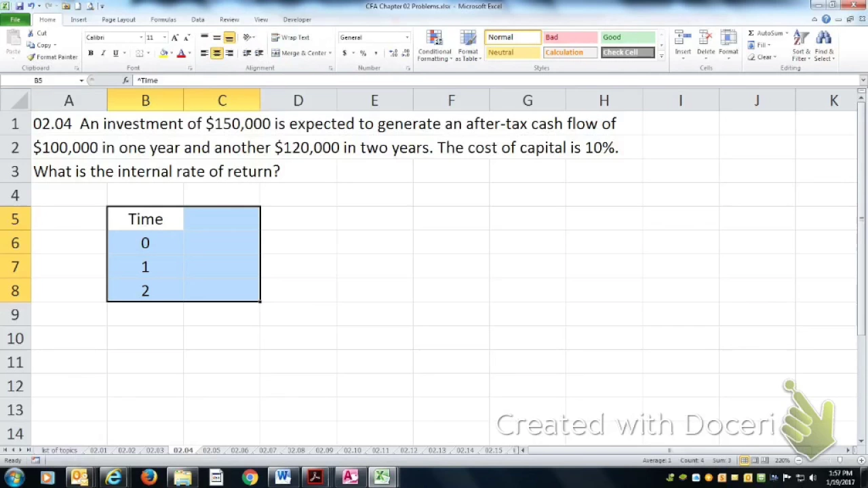Select cell B6 containing 0
Screen dimensions: 868x488
coord(145,243)
